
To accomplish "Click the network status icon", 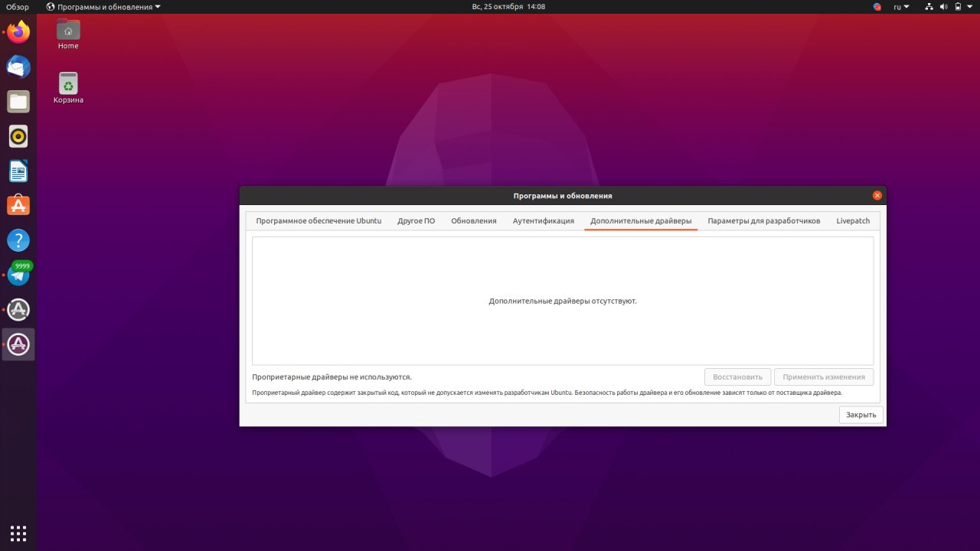I will 929,7.
